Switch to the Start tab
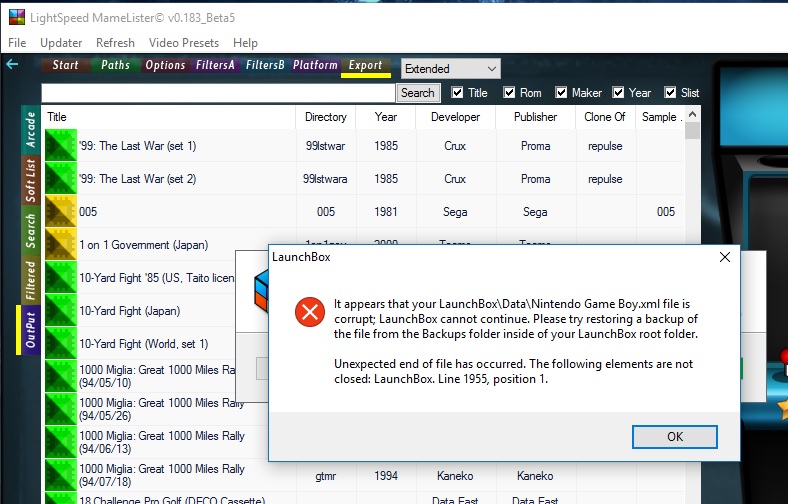The width and height of the screenshot is (788, 504). (x=65, y=65)
